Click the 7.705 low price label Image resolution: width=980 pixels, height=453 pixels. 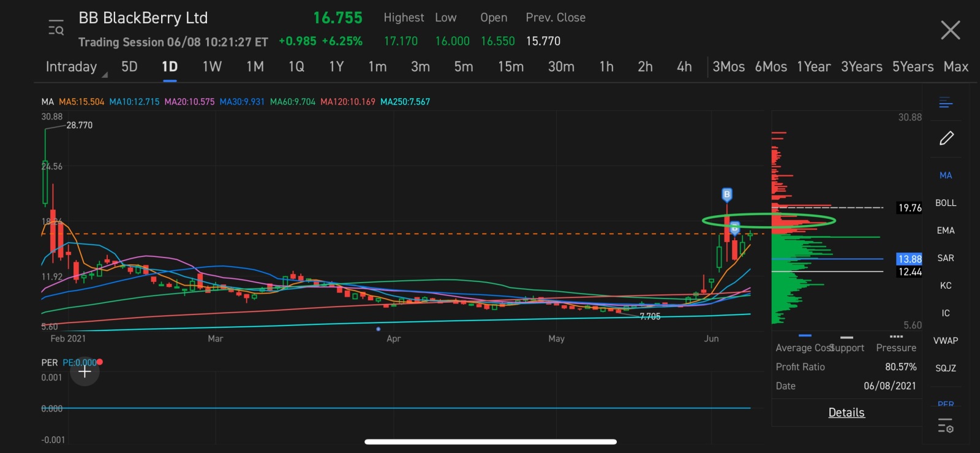pyautogui.click(x=650, y=316)
